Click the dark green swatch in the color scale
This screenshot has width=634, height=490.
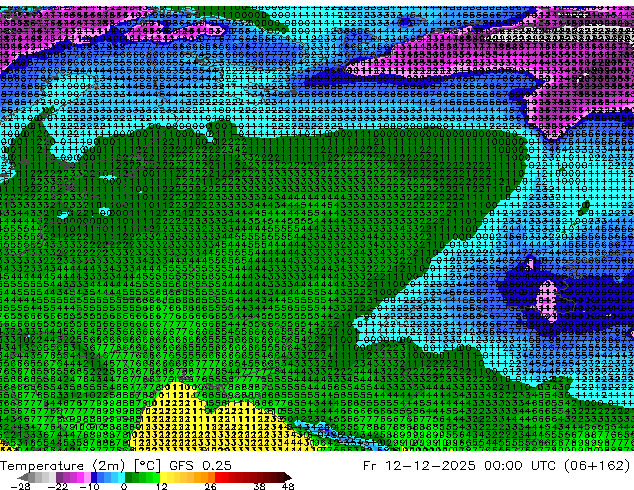(129, 477)
